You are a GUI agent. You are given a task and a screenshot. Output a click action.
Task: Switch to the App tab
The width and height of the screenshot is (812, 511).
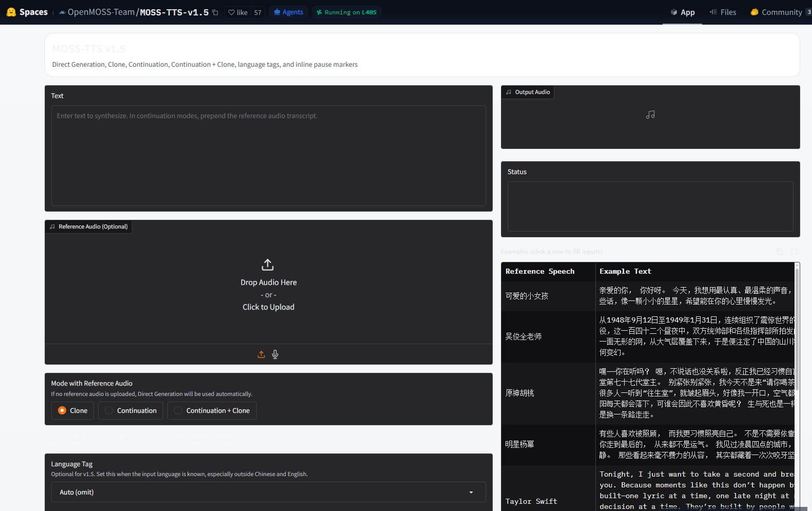pos(683,12)
